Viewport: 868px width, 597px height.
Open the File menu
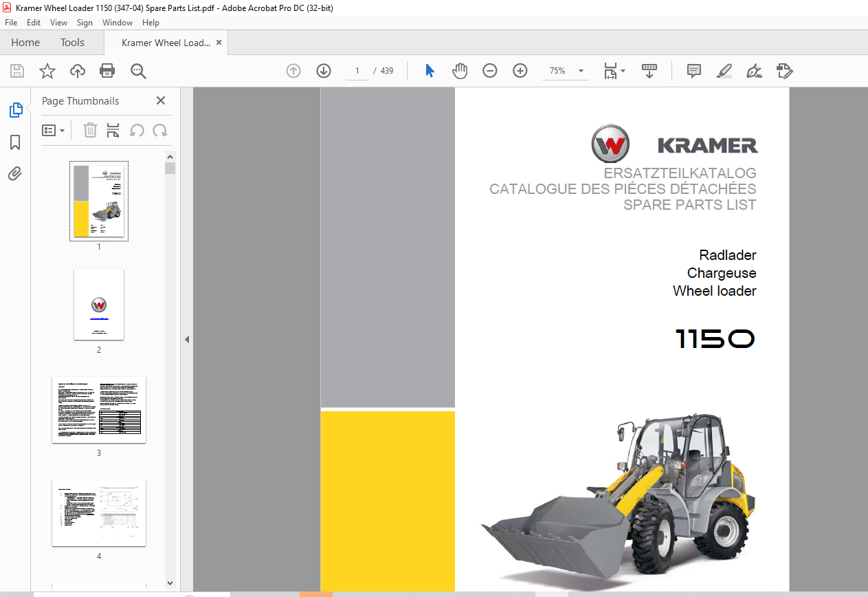click(x=11, y=22)
